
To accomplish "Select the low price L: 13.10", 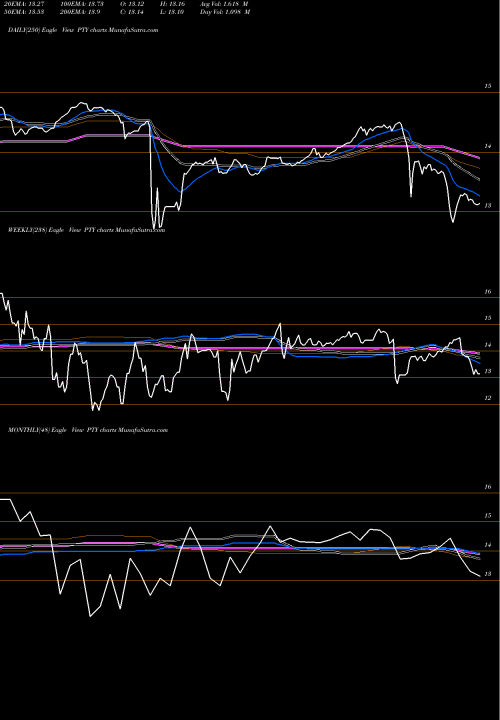I will (x=172, y=12).
